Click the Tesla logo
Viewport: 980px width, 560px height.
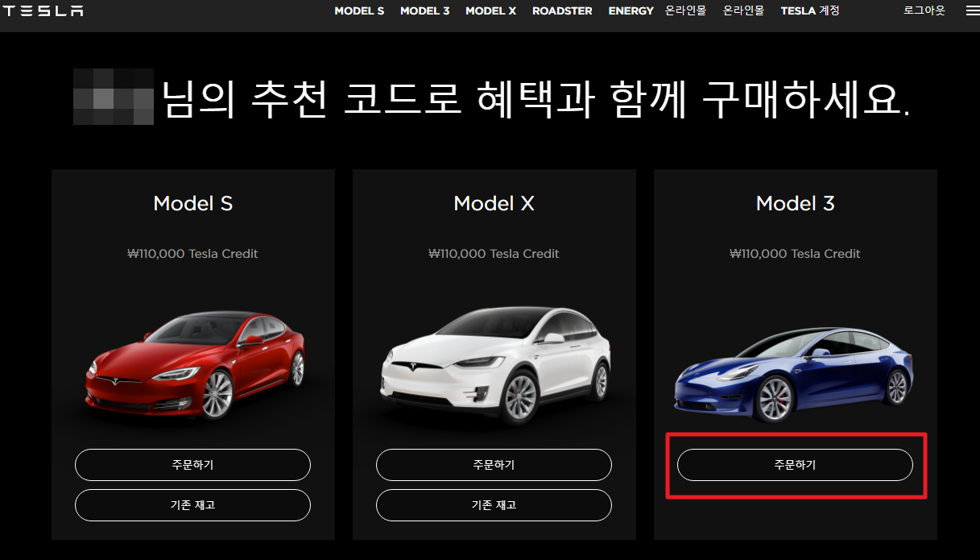point(43,11)
